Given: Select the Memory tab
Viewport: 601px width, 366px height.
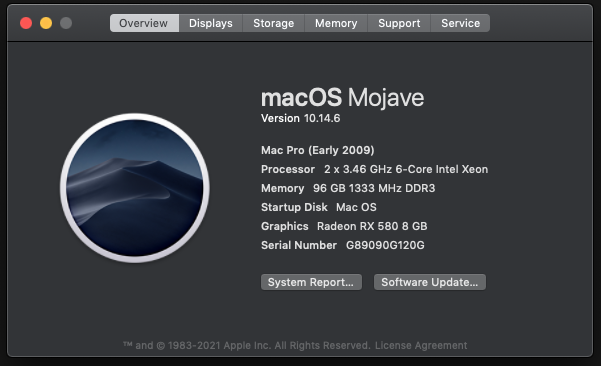Looking at the screenshot, I should (x=336, y=23).
